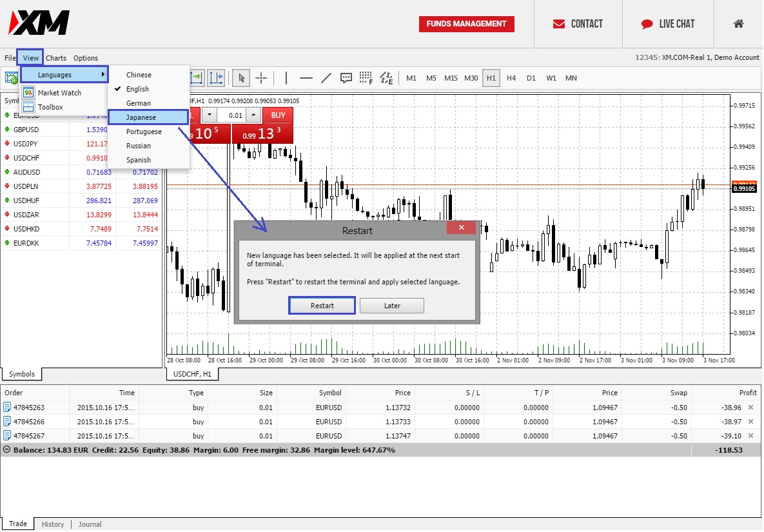Screen dimensions: 764x532
Task: Open the View menu
Action: click(30, 57)
